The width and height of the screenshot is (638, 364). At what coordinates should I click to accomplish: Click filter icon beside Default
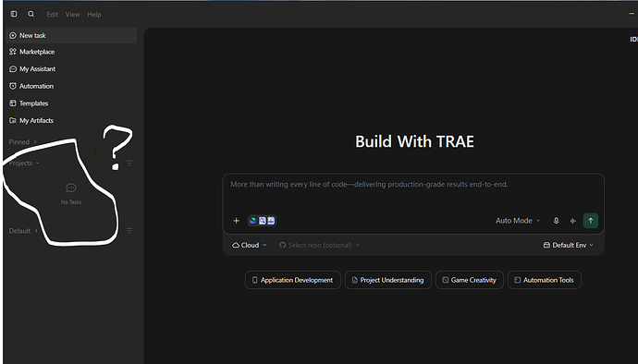pyautogui.click(x=129, y=231)
